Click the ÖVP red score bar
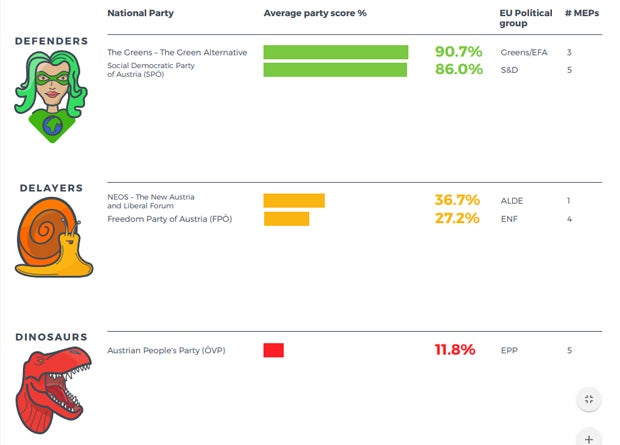 274,350
